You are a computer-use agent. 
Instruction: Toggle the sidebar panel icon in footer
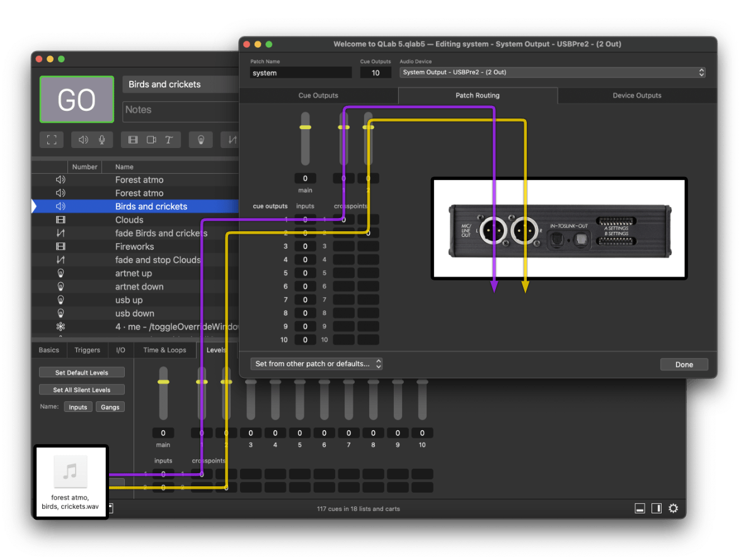[657, 508]
